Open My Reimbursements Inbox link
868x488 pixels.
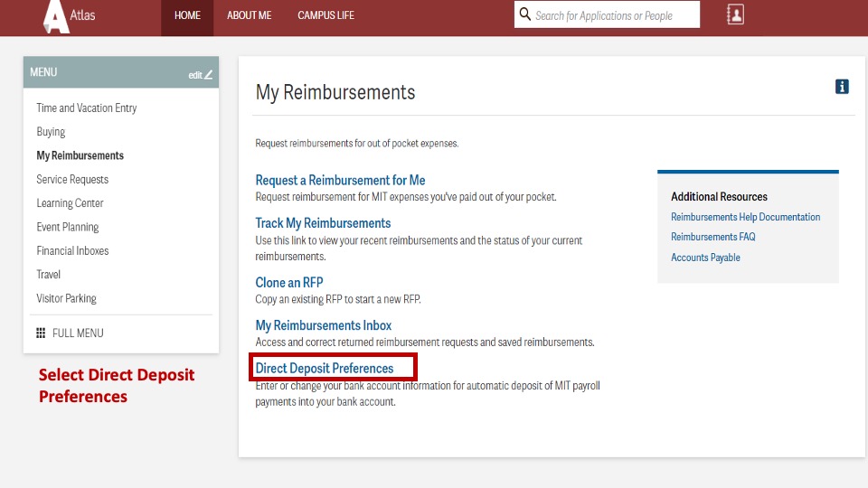click(x=324, y=325)
